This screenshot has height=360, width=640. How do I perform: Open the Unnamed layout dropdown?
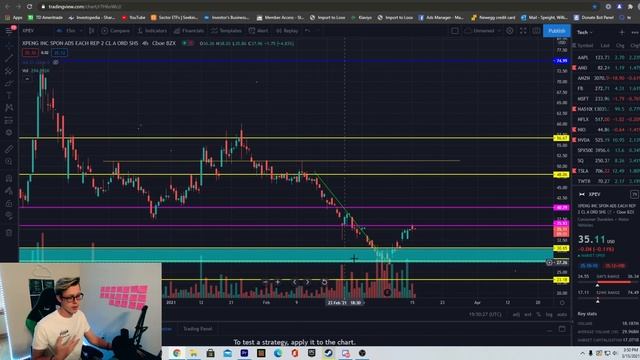click(482, 31)
